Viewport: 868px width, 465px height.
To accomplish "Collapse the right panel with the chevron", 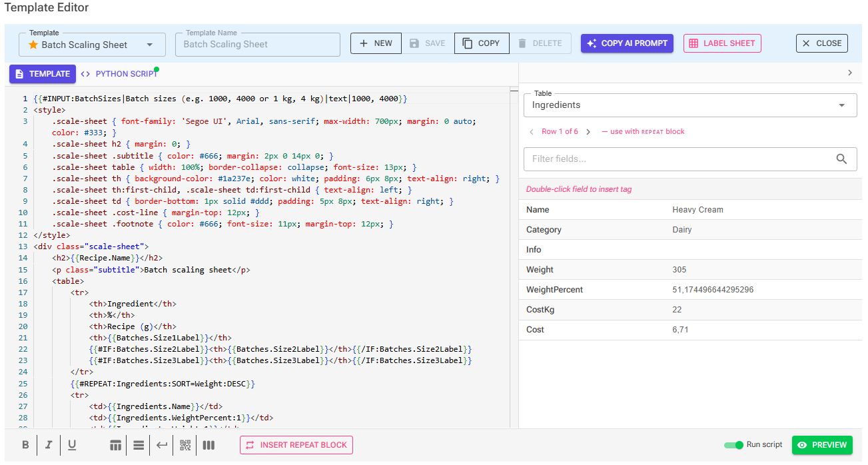I will tap(850, 73).
